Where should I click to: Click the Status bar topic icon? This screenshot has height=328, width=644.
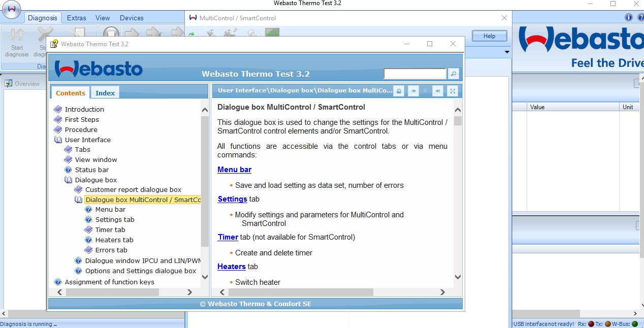[68, 170]
